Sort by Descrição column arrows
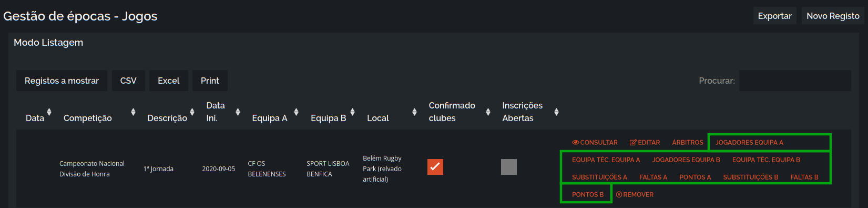 tap(192, 112)
